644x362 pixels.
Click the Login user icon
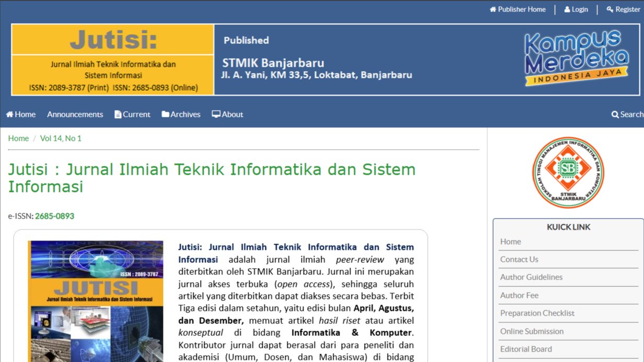(x=567, y=9)
